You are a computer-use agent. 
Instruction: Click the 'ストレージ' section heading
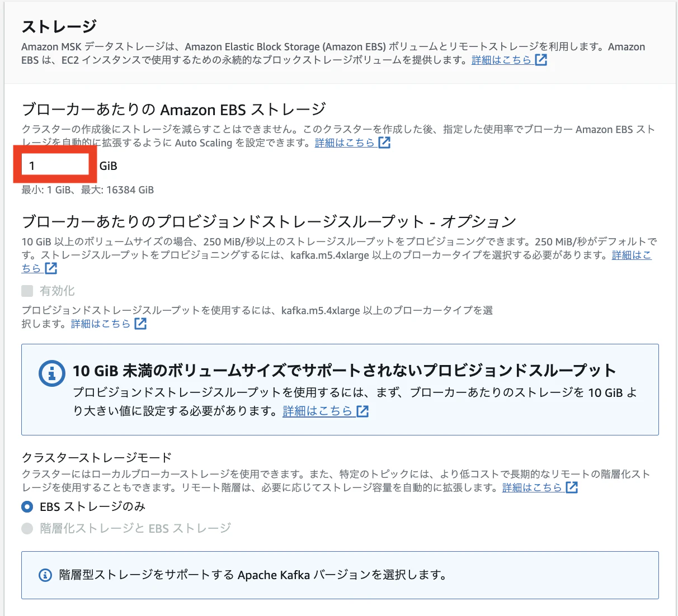[59, 26]
